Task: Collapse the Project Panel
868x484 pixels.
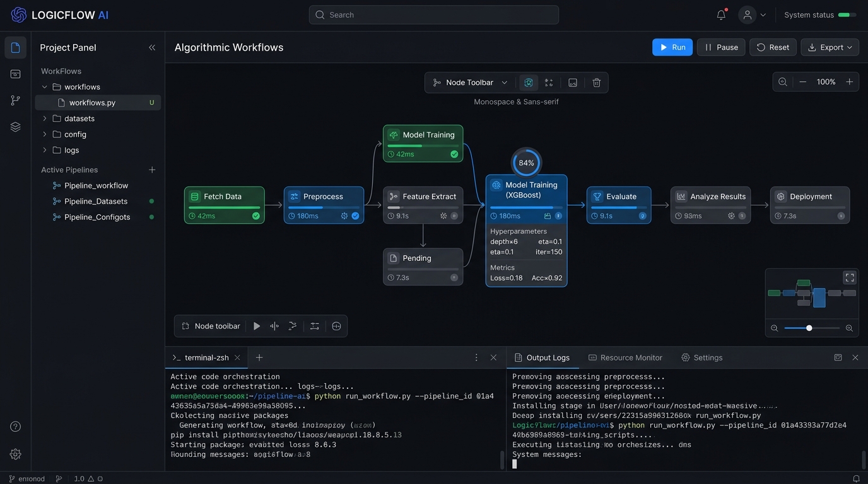Action: click(x=152, y=47)
